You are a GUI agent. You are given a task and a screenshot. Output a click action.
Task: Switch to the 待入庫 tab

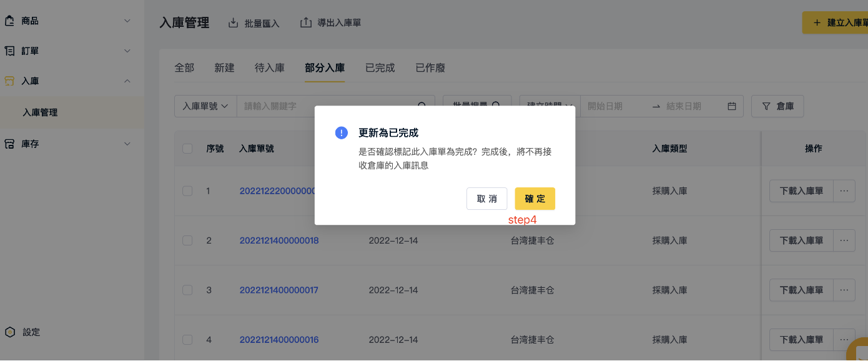tap(270, 67)
